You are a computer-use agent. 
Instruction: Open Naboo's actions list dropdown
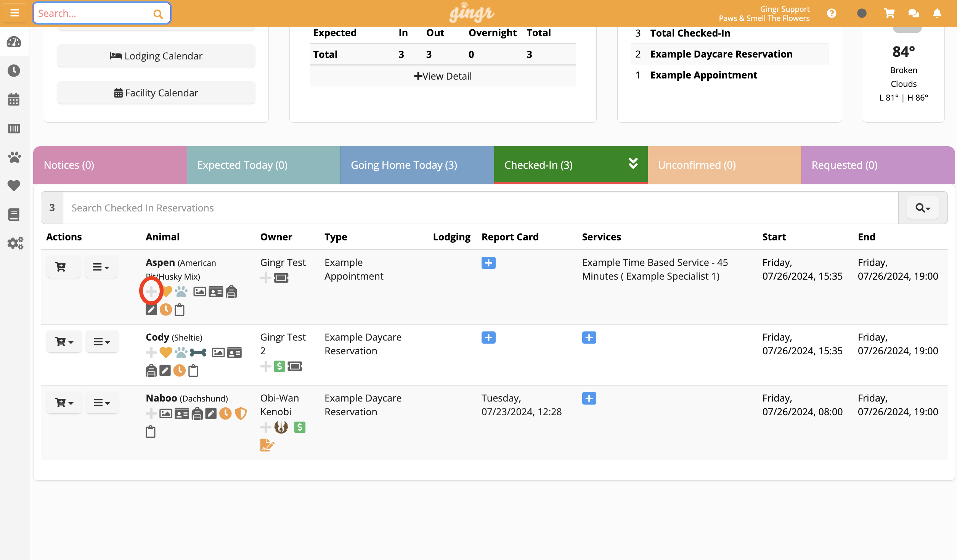[x=102, y=402]
